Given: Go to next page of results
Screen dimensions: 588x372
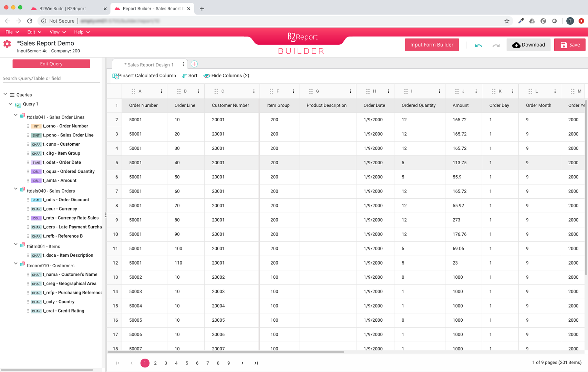Looking at the screenshot, I should point(243,363).
